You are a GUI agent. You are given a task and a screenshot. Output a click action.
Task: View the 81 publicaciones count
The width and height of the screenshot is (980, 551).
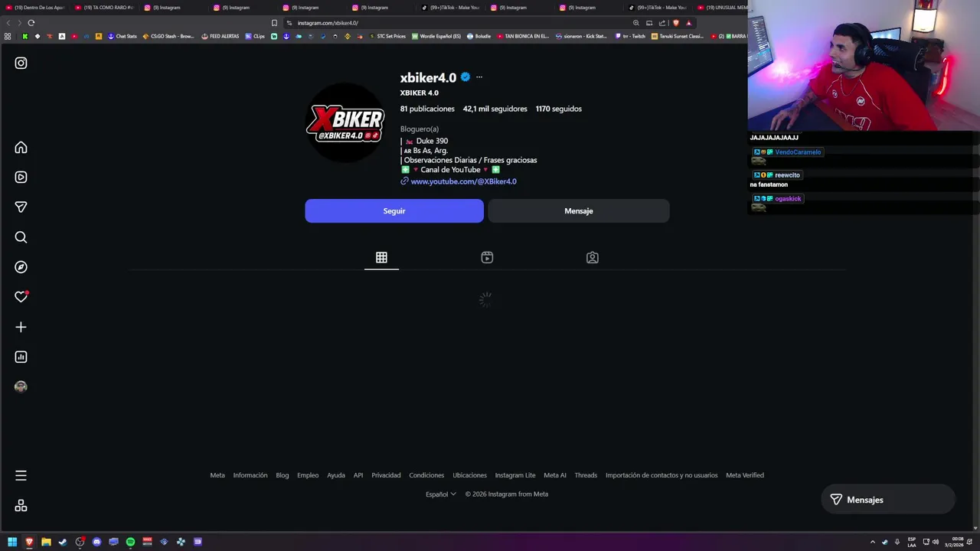[x=427, y=109]
